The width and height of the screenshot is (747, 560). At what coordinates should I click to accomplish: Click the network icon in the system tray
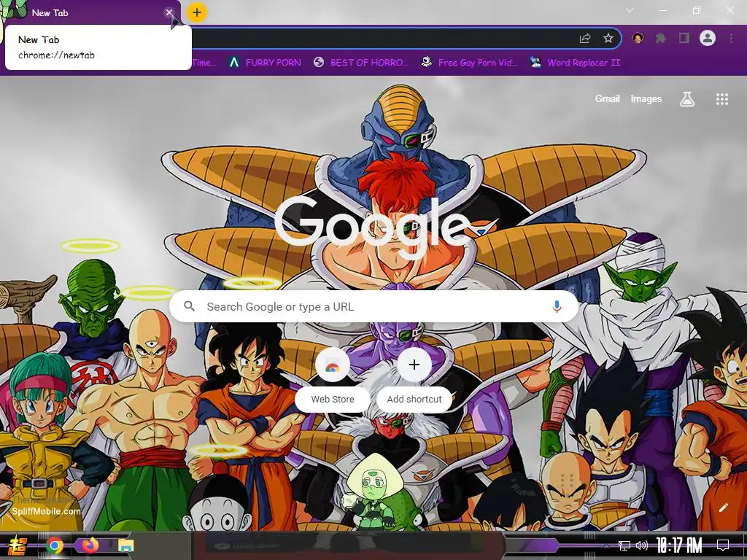[x=624, y=545]
